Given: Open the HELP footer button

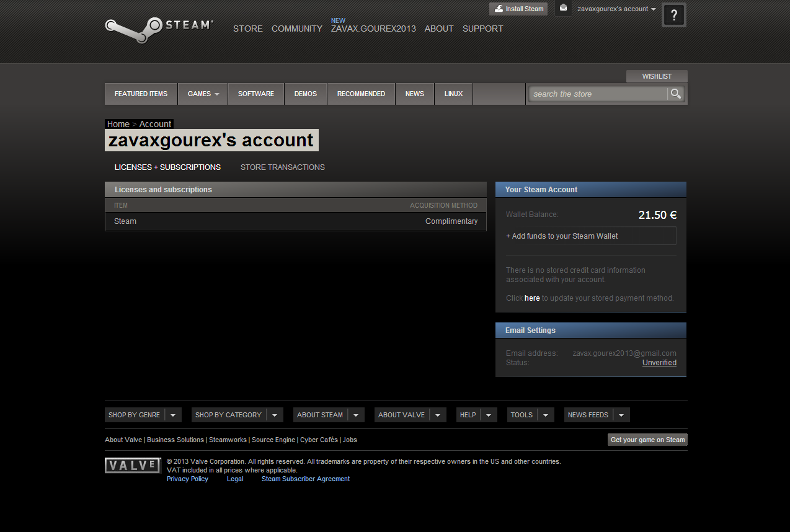Looking at the screenshot, I should (x=468, y=415).
